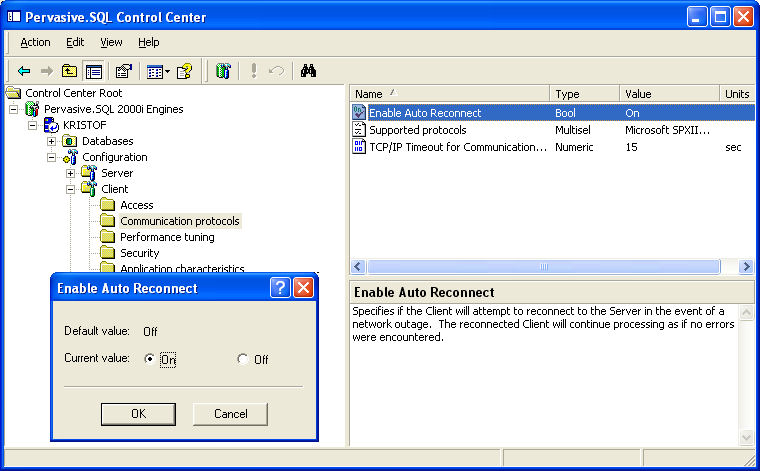Screen dimensions: 760x471
Task: Collapse the Pervasive.SQL 2000i Engines node
Action: tap(14, 109)
